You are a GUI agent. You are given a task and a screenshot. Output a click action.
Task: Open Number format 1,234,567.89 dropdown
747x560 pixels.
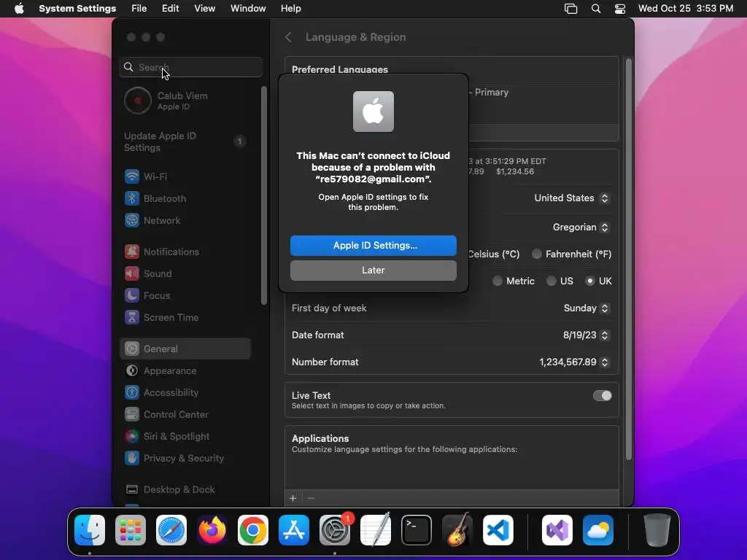click(574, 362)
